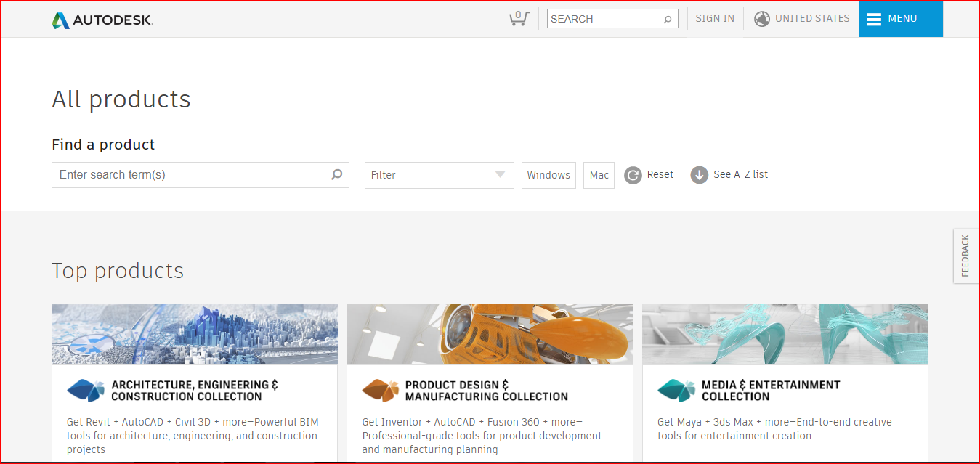Click the SIGN IN link

point(715,19)
